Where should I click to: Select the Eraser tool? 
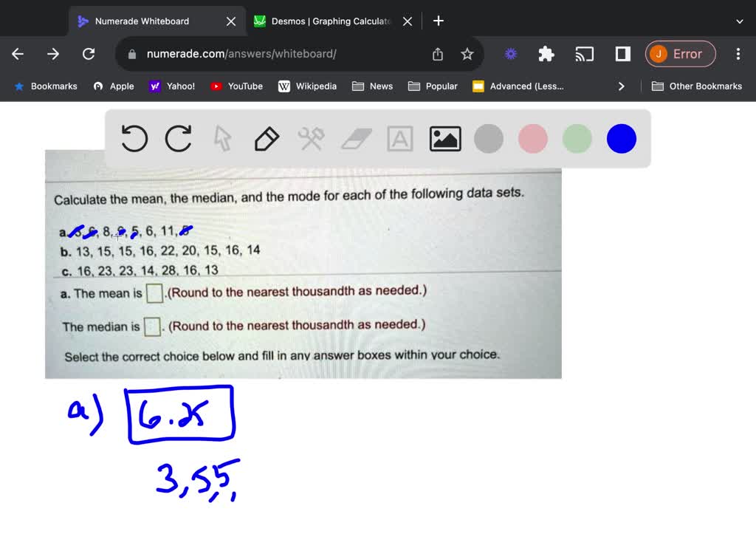(x=356, y=138)
